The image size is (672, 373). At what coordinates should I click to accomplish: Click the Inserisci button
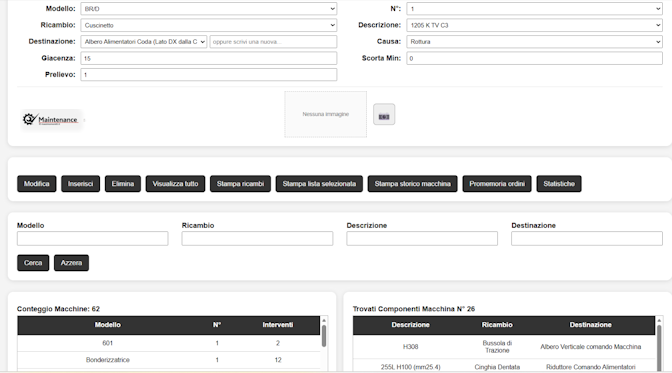coord(81,183)
